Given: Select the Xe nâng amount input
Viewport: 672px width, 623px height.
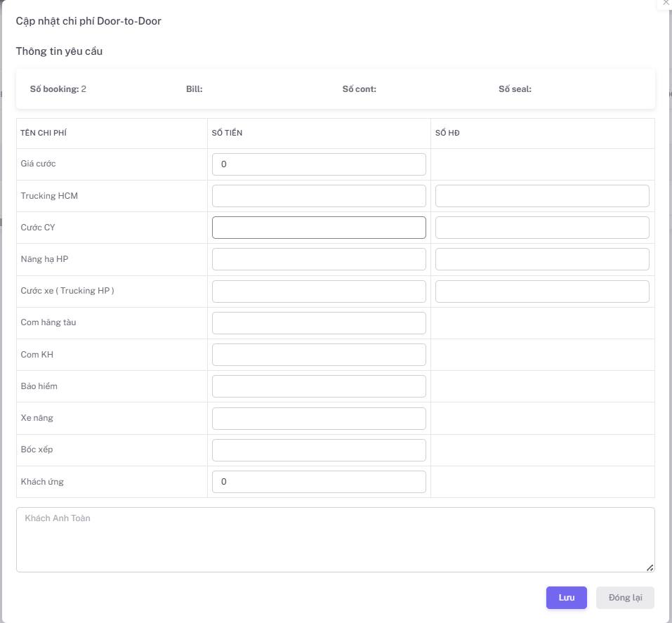Looking at the screenshot, I should pos(319,419).
